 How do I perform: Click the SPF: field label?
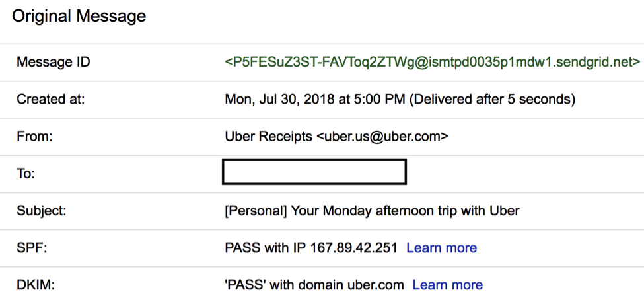pyautogui.click(x=32, y=248)
